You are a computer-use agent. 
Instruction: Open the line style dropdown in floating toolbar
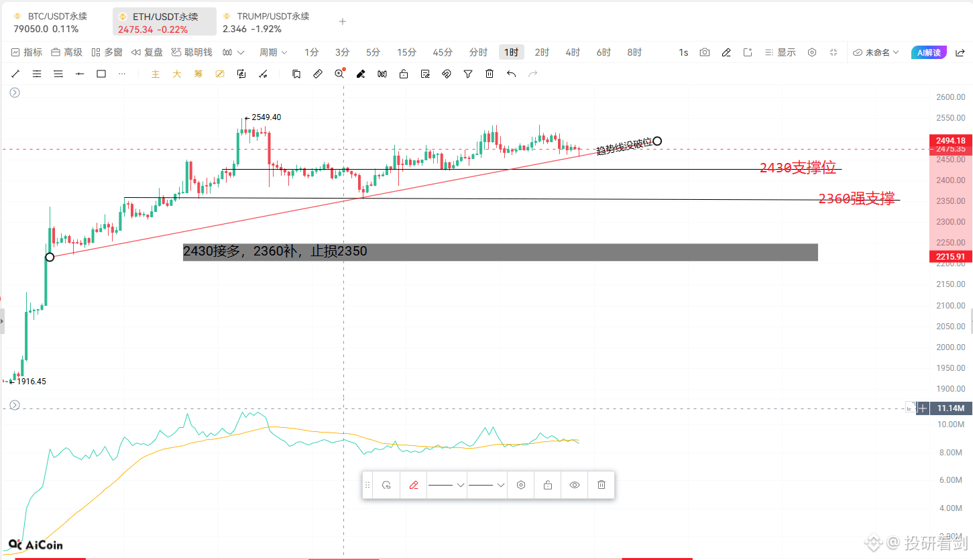point(447,485)
